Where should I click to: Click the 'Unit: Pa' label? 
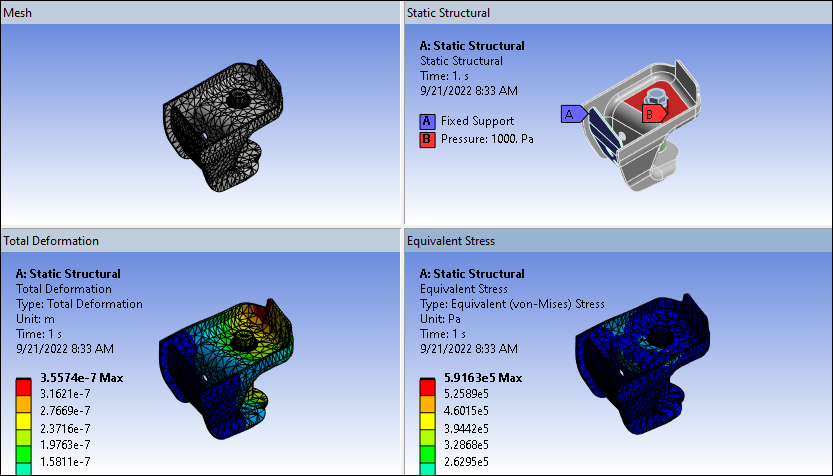pyautogui.click(x=440, y=319)
